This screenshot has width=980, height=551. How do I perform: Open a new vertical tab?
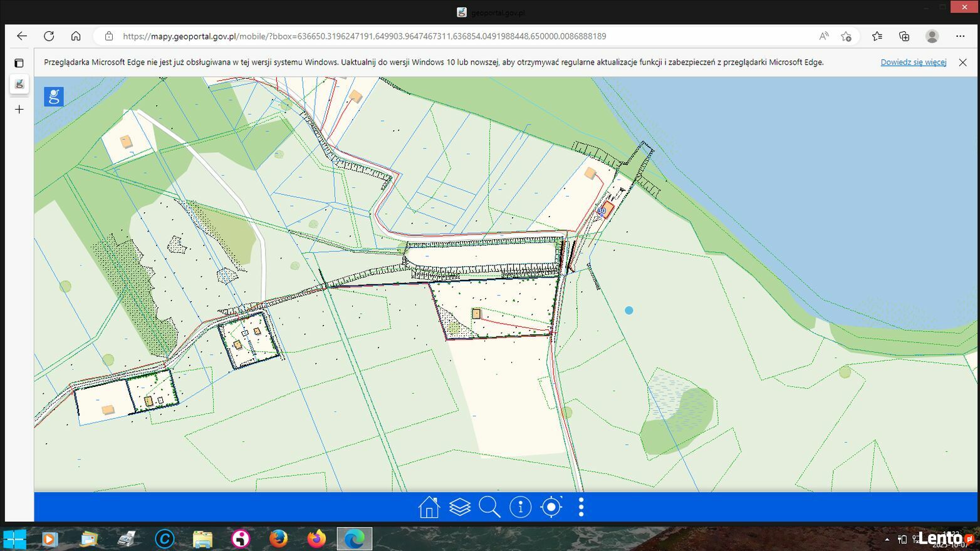[19, 110]
